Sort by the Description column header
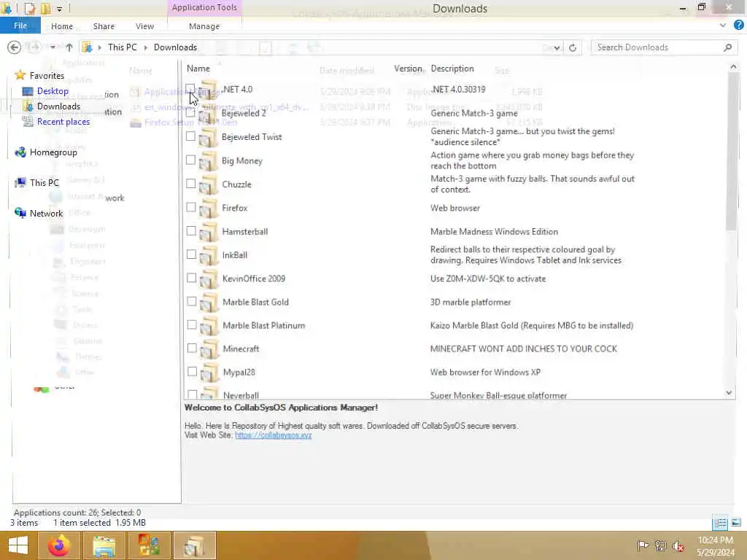Image resolution: width=747 pixels, height=560 pixels. click(452, 69)
